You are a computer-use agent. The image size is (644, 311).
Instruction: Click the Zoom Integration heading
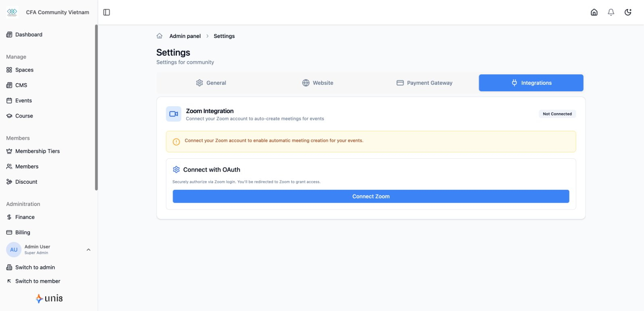(x=210, y=111)
